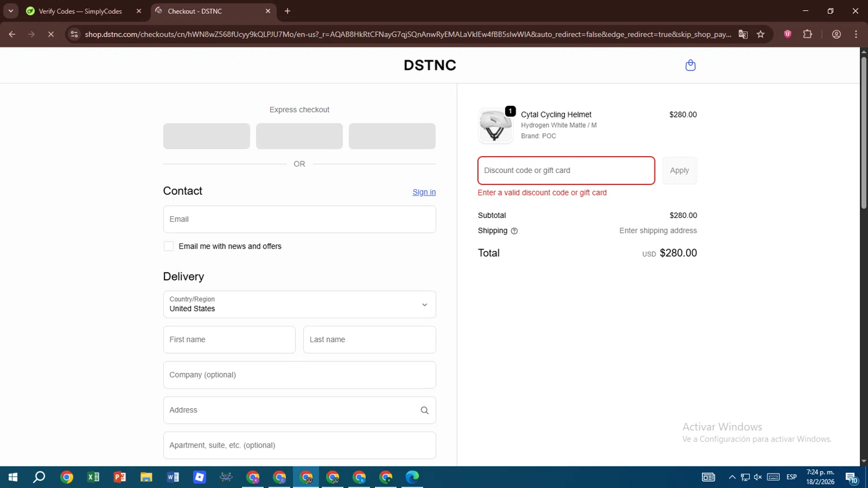Show hidden system tray icons
This screenshot has width=868, height=488.
(x=732, y=477)
